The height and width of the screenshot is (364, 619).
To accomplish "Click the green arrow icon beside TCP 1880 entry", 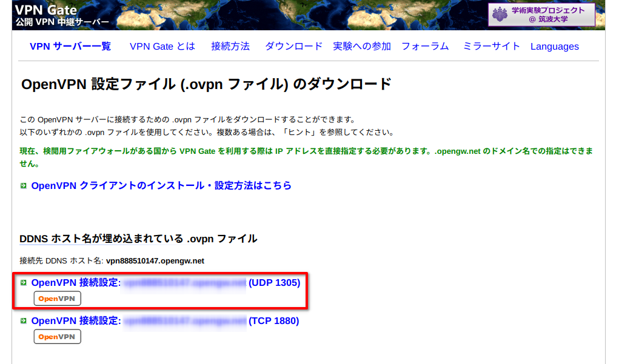I will pyautogui.click(x=23, y=321).
